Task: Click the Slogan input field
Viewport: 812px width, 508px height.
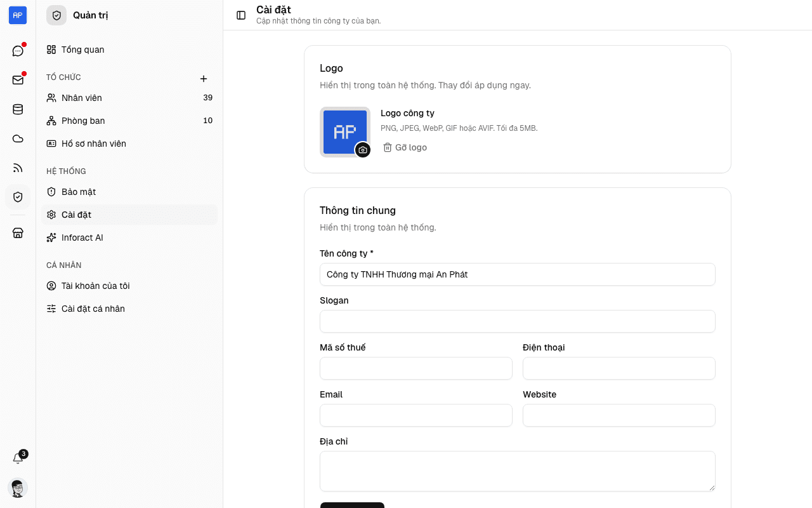Action: [518, 321]
